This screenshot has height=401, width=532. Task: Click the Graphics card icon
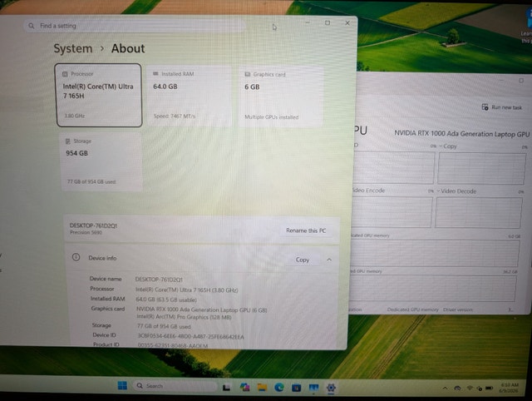pos(248,74)
